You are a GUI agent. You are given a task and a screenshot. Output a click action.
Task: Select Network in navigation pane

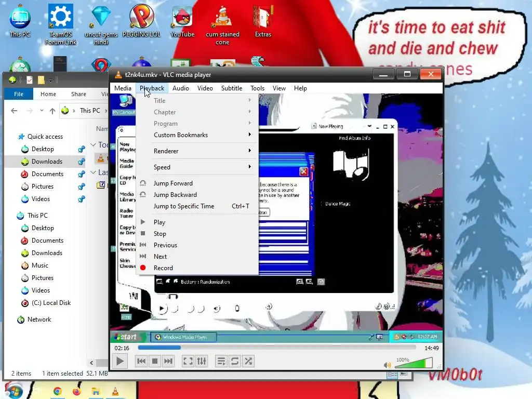coord(38,320)
